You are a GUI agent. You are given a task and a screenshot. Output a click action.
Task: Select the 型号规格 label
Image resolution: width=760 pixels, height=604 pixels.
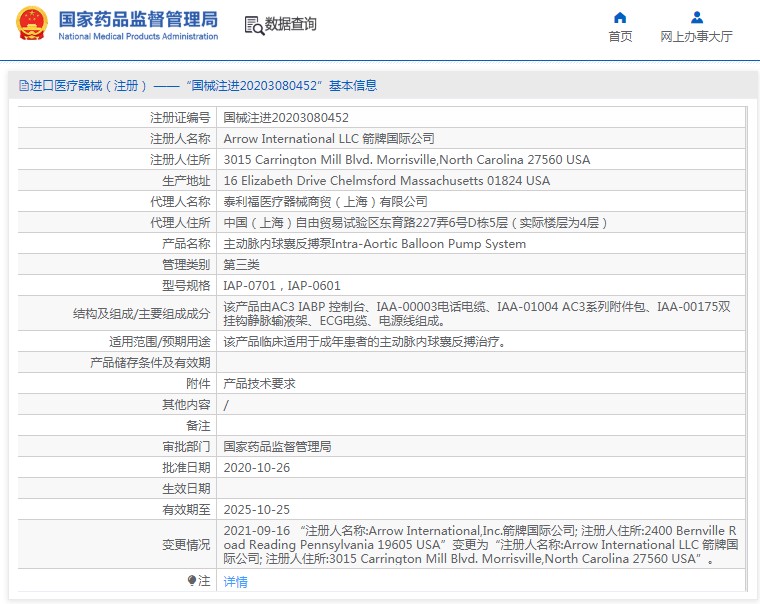tap(186, 286)
